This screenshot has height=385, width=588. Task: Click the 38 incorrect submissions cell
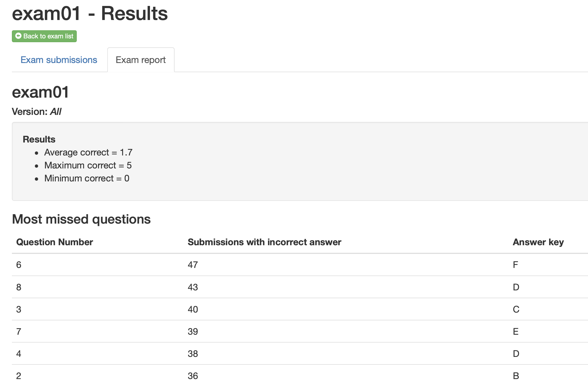(x=193, y=354)
